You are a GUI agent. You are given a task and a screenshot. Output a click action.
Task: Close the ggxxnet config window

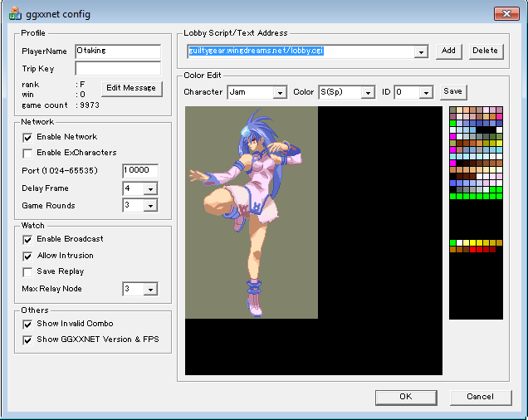click(x=506, y=14)
